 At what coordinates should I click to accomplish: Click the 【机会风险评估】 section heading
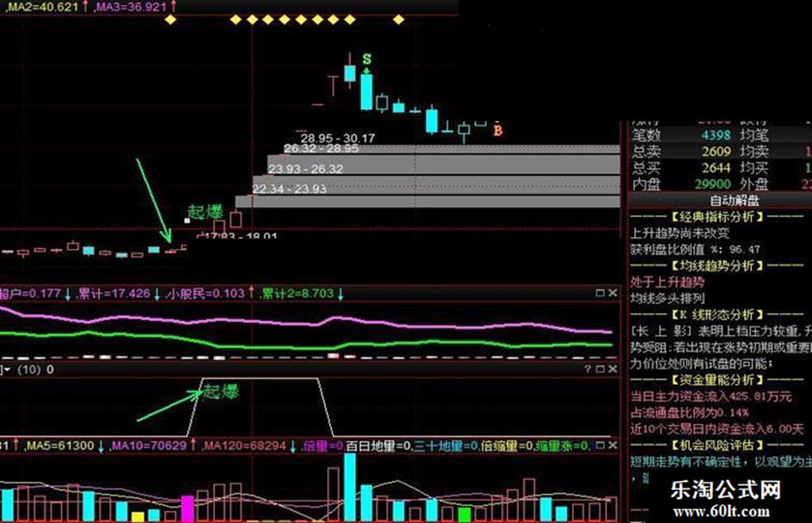(717, 446)
